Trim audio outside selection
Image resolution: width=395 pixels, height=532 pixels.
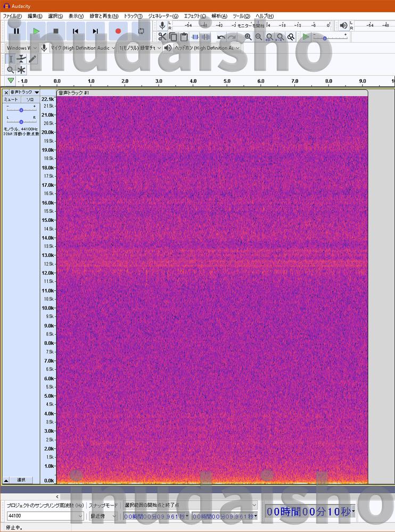[195, 37]
